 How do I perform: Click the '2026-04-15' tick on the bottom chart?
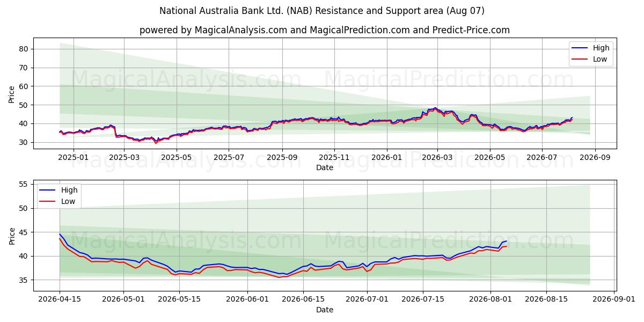coord(60,300)
